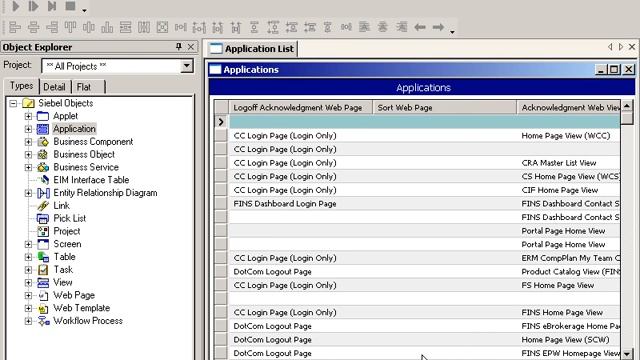Screen dimensions: 640x360
Task: Open the format toolbar options arrow
Action: (452, 31)
